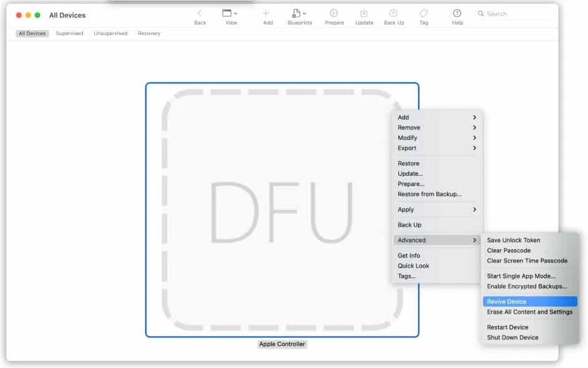Screen dimensions: 588x368
Task: Click the Prepare toolbar icon
Action: click(334, 13)
